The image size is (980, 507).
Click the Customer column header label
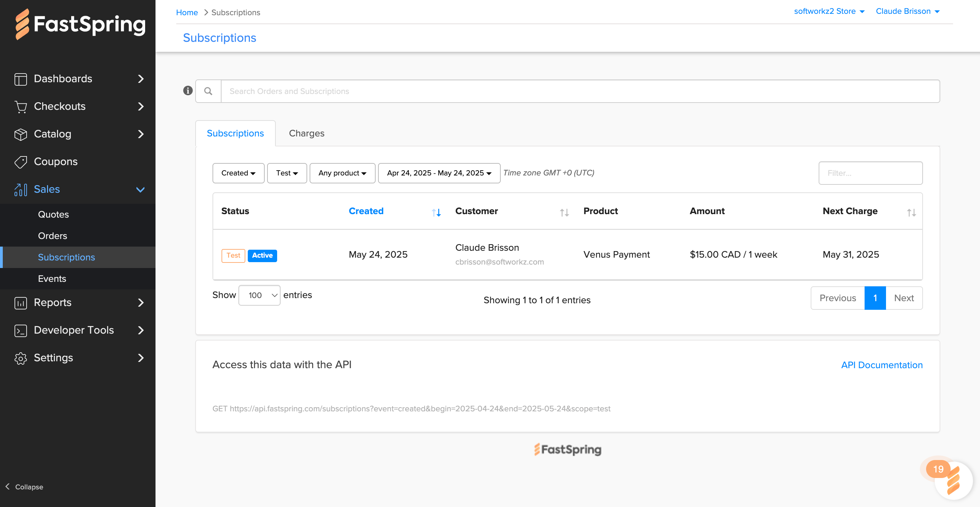pos(476,211)
